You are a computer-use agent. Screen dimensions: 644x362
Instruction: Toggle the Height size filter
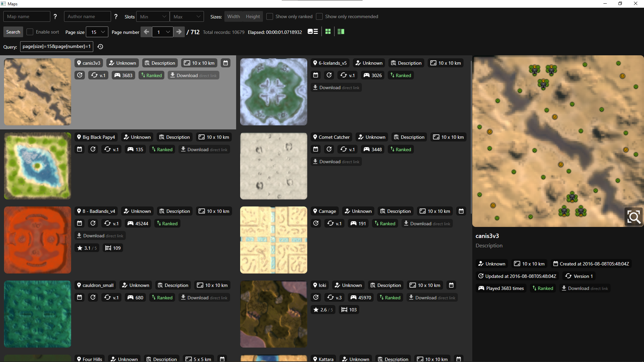[x=253, y=16]
